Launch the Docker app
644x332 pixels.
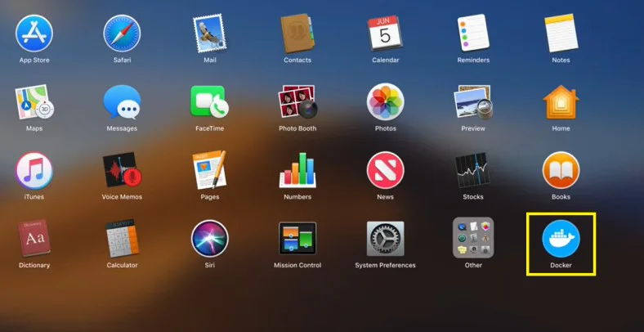click(561, 239)
